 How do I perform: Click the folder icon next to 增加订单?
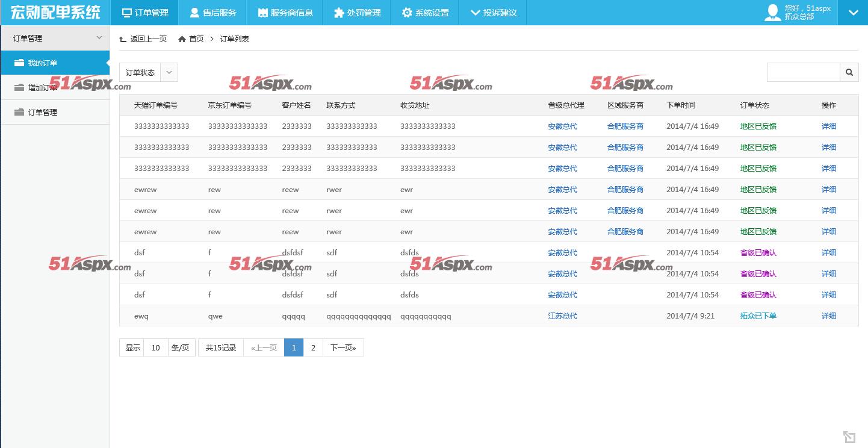pyautogui.click(x=19, y=87)
